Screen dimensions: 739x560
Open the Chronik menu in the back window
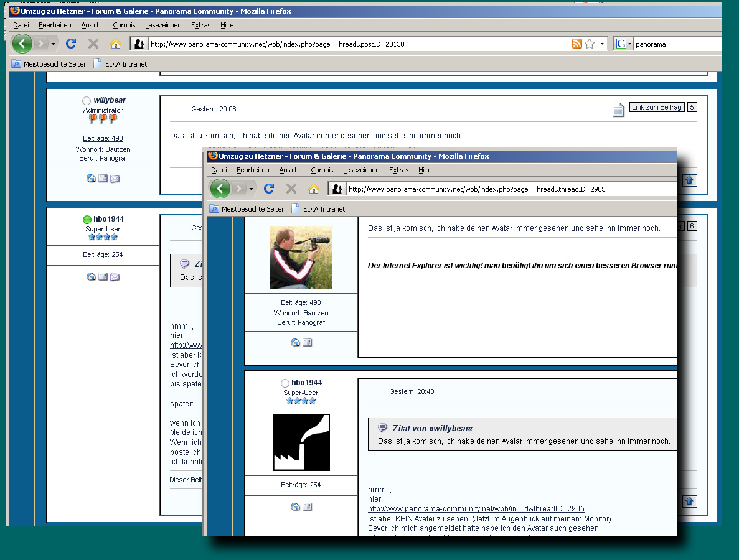[x=124, y=25]
